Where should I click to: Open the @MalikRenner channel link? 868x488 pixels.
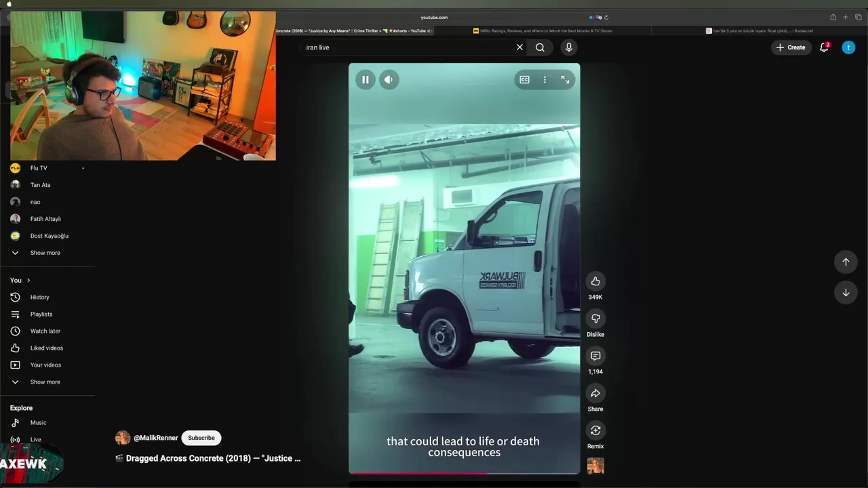pyautogui.click(x=156, y=438)
